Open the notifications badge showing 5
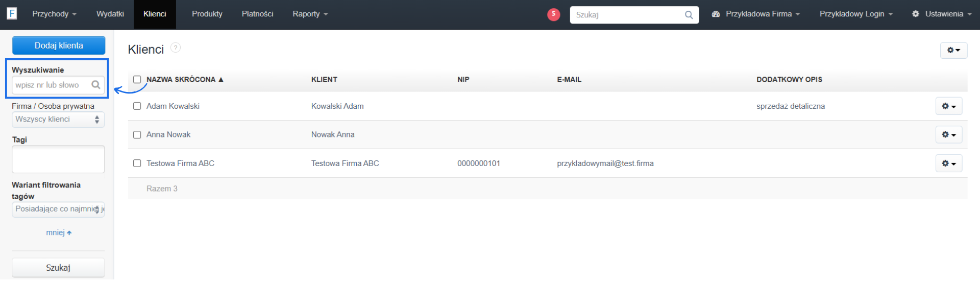The width and height of the screenshot is (980, 282). [553, 14]
